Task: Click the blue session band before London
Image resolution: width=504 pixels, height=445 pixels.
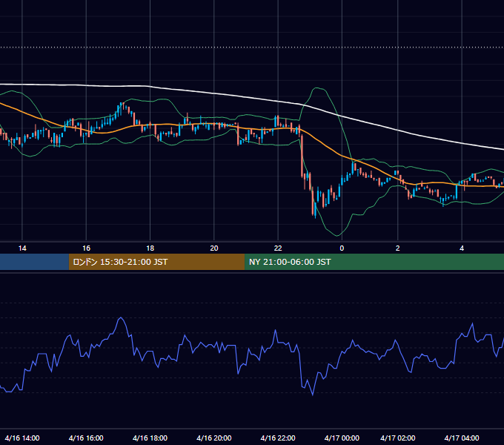Action: (34, 262)
